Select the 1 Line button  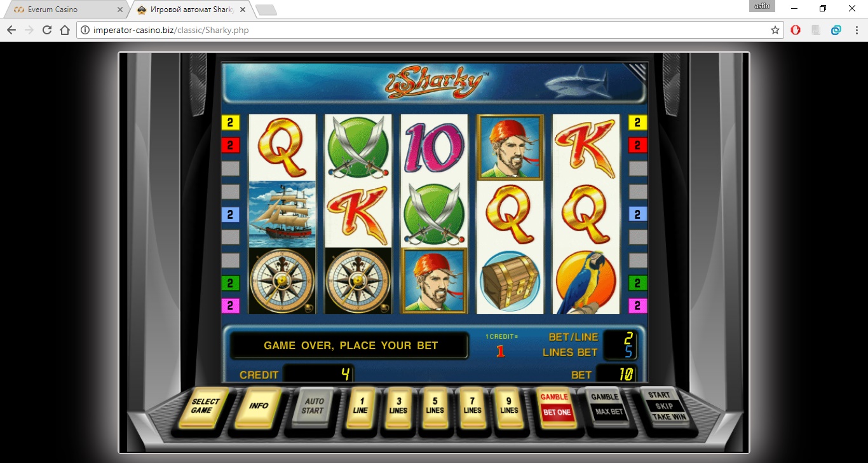pyautogui.click(x=360, y=407)
